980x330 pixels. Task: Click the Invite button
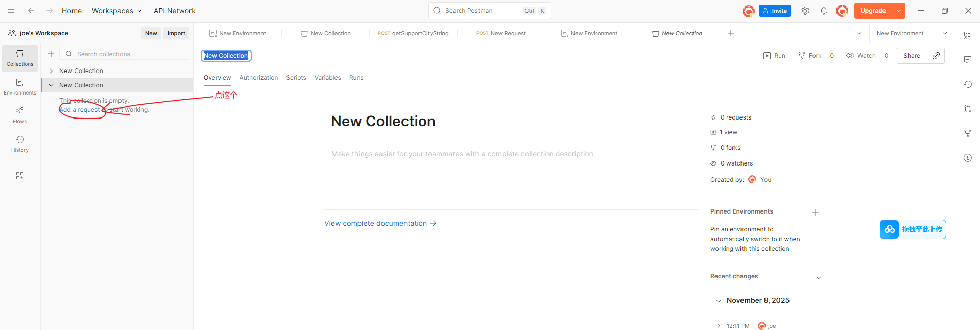point(775,11)
